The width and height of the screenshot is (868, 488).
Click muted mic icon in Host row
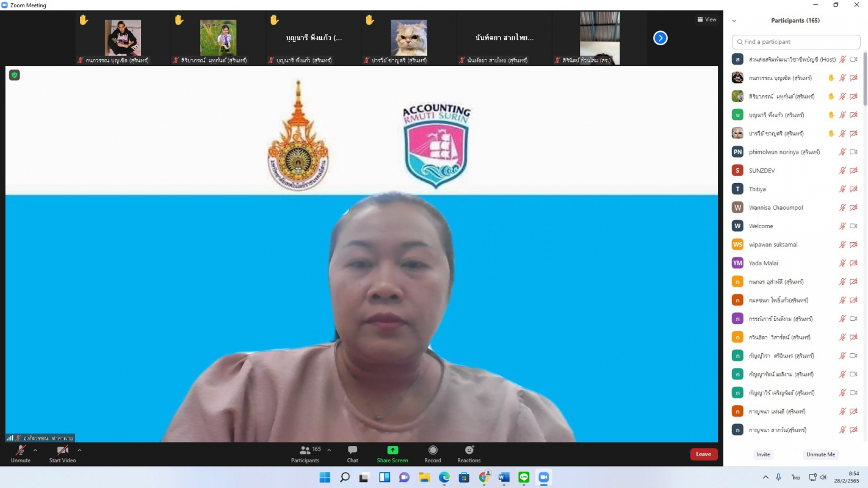click(842, 59)
